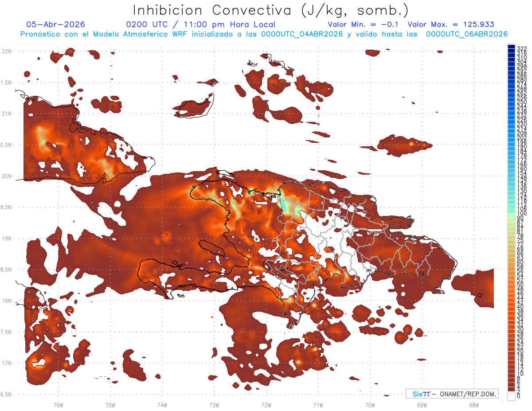Click the 0200 UTC / 11:00 pm Hora Local text
The width and height of the screenshot is (532, 411).
[x=200, y=24]
